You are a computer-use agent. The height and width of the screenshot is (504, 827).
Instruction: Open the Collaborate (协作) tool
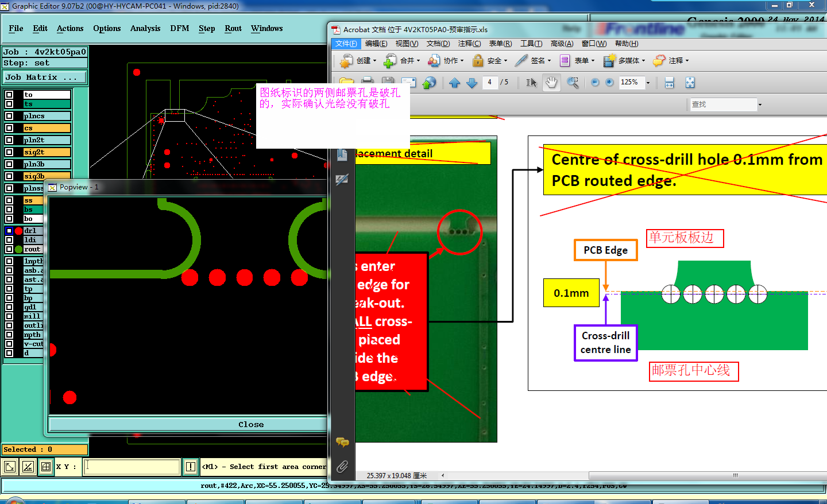[x=445, y=60]
